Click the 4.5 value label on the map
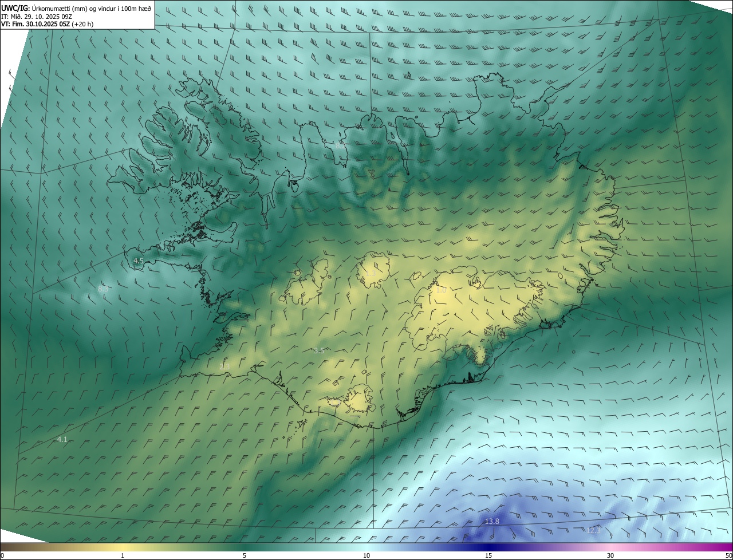The height and width of the screenshot is (560, 733). pos(139,261)
